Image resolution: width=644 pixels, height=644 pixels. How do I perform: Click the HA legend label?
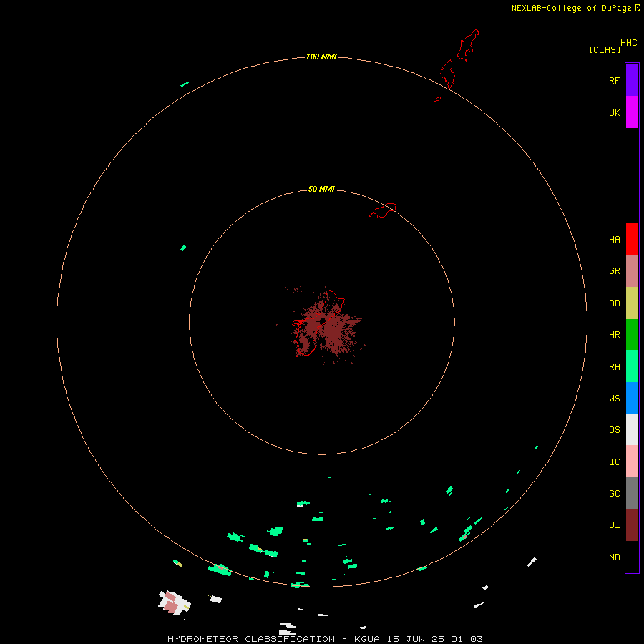(614, 240)
